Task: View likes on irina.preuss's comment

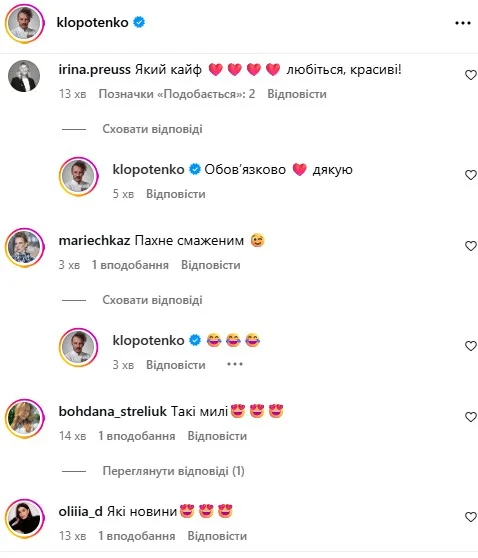Action: click(177, 94)
